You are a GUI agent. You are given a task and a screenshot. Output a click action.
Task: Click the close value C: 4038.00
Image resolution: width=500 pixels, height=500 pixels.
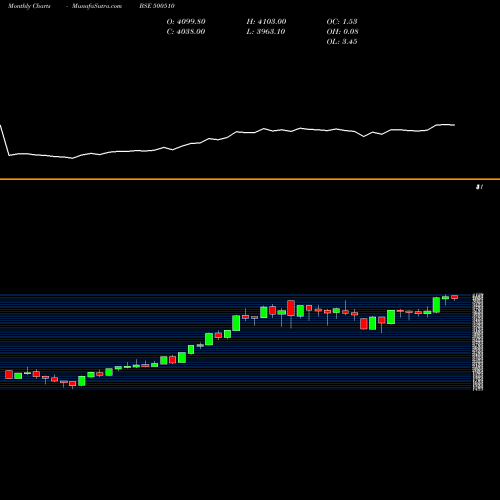pyautogui.click(x=186, y=32)
